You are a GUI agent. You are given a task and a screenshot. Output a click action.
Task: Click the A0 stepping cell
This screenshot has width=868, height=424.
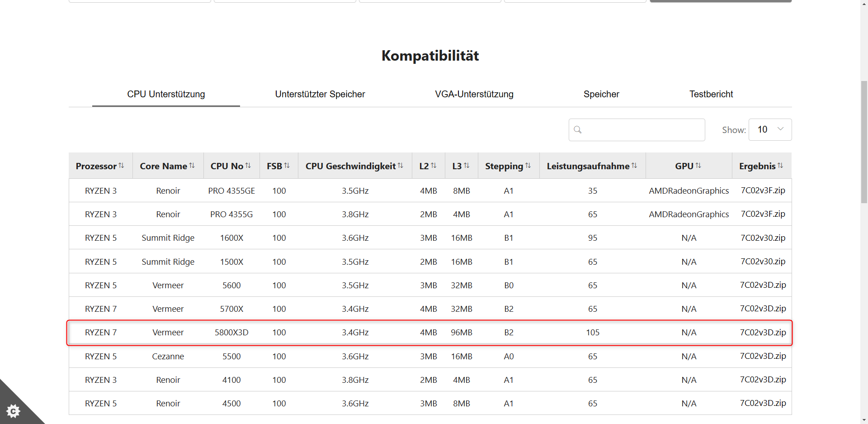tap(509, 356)
